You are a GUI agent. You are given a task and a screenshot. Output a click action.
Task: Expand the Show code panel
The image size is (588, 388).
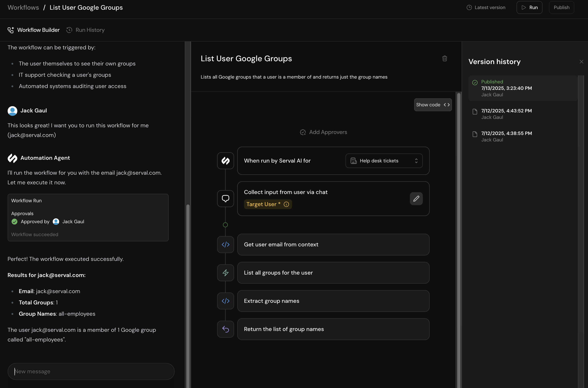point(432,105)
